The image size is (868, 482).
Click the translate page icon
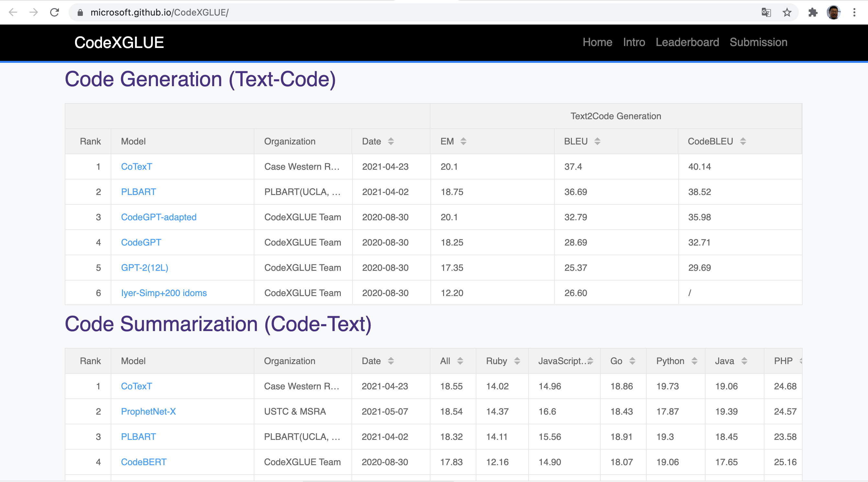766,13
